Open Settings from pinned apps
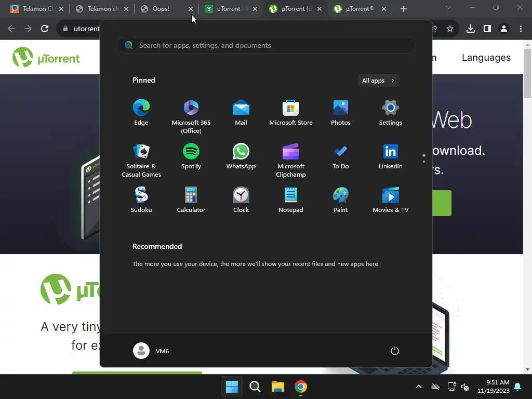The image size is (532, 399). (x=391, y=113)
